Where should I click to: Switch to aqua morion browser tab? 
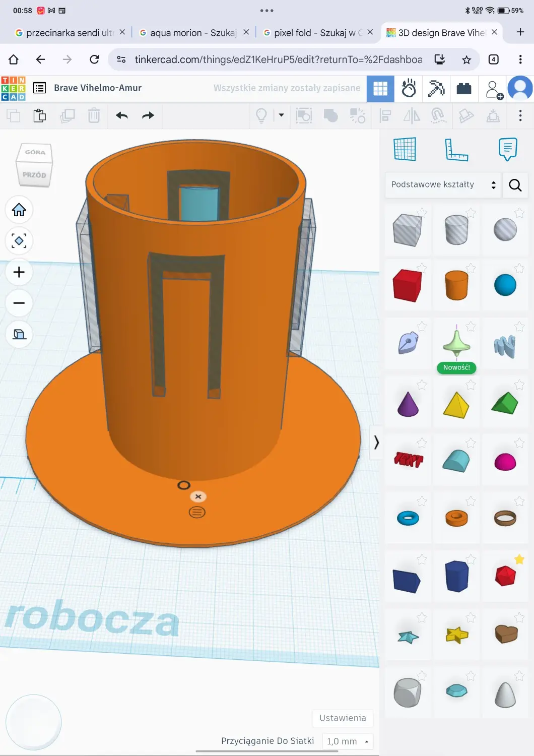(193, 33)
